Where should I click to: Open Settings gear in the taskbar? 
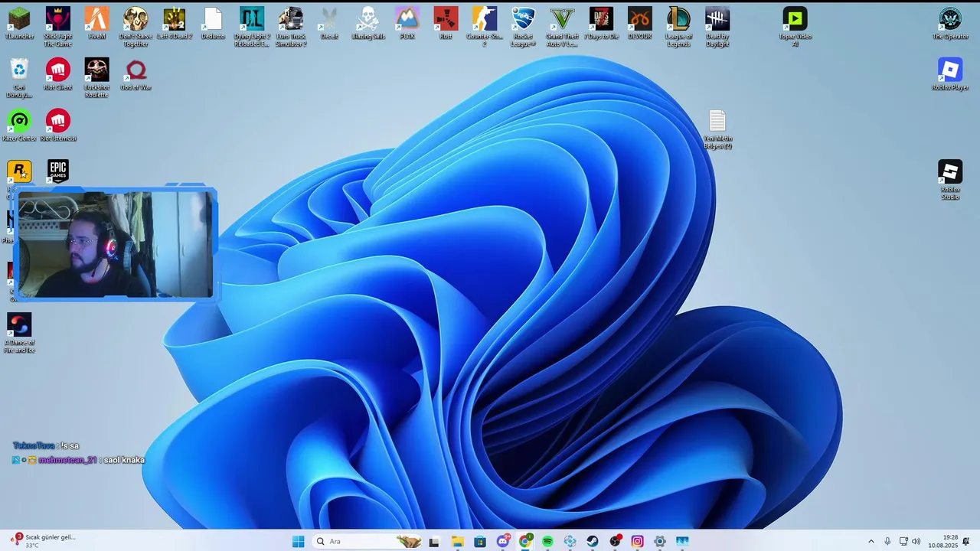[x=660, y=541]
